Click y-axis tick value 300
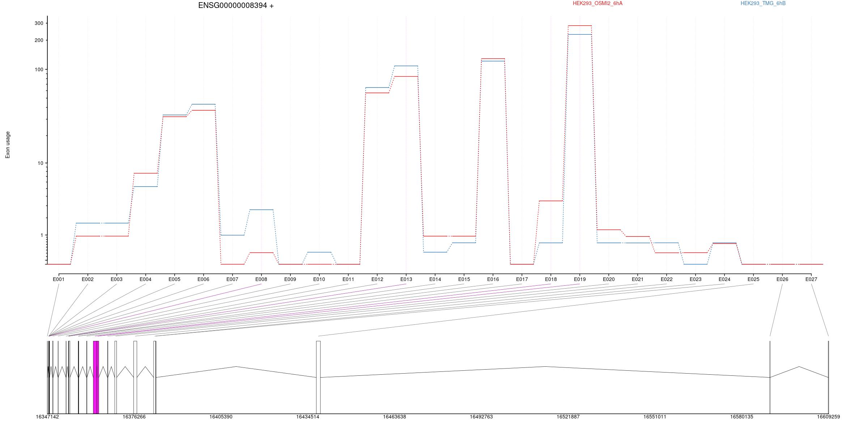This screenshot has height=434, width=868. tap(39, 23)
